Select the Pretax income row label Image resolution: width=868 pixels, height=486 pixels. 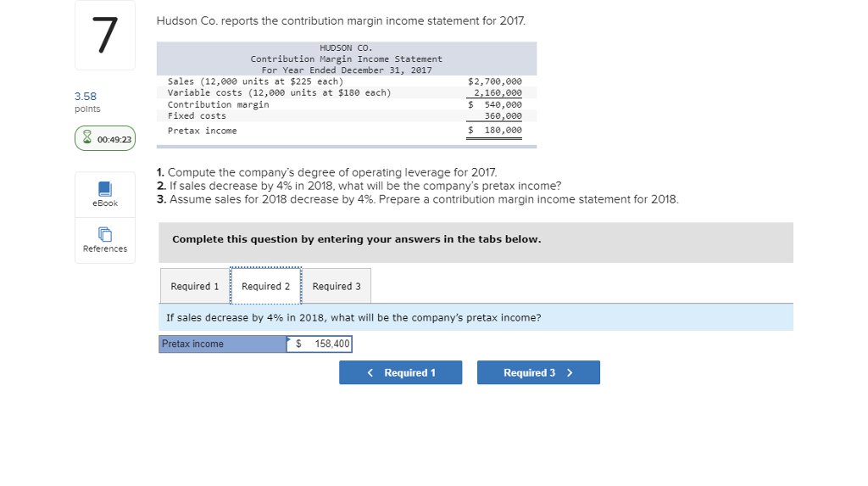[223, 344]
